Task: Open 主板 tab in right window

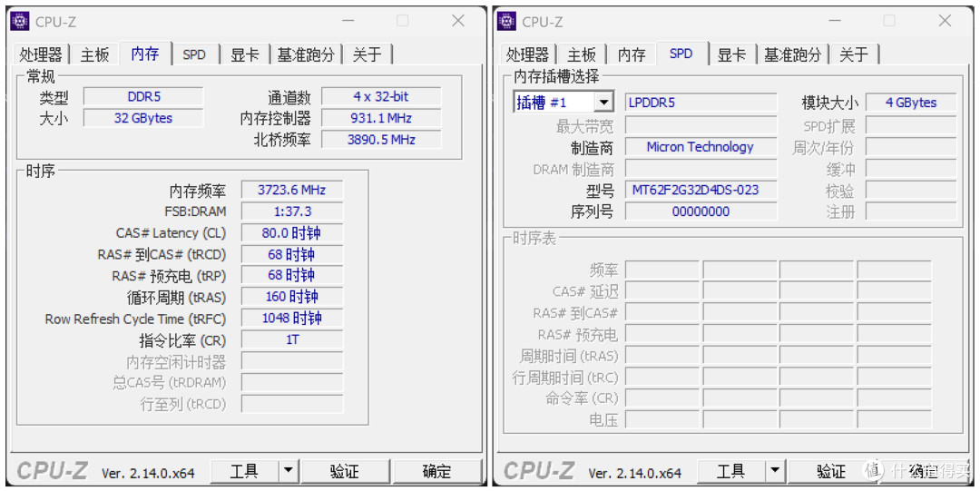Action: click(x=582, y=54)
